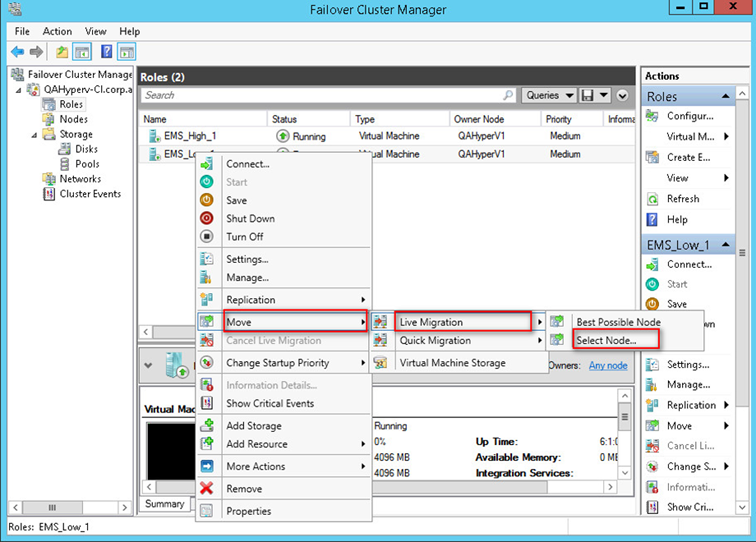Switch to the Summary tab

pos(164,504)
